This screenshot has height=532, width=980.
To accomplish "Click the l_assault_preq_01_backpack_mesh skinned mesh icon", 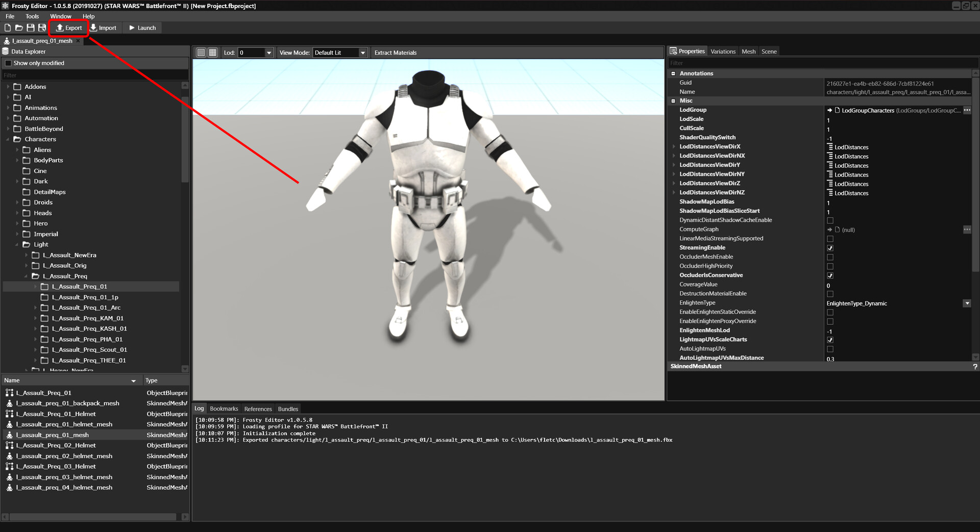I will point(9,403).
